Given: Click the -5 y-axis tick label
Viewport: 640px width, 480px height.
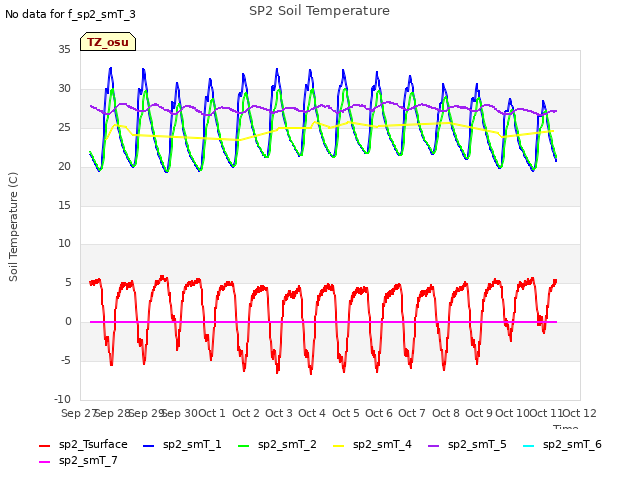Looking at the screenshot, I should pos(66,360).
